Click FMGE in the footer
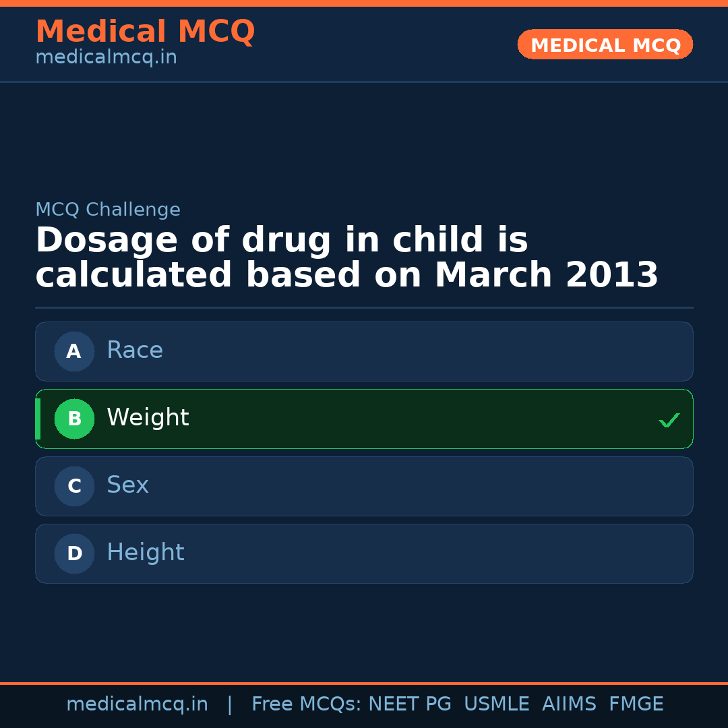 (x=636, y=704)
